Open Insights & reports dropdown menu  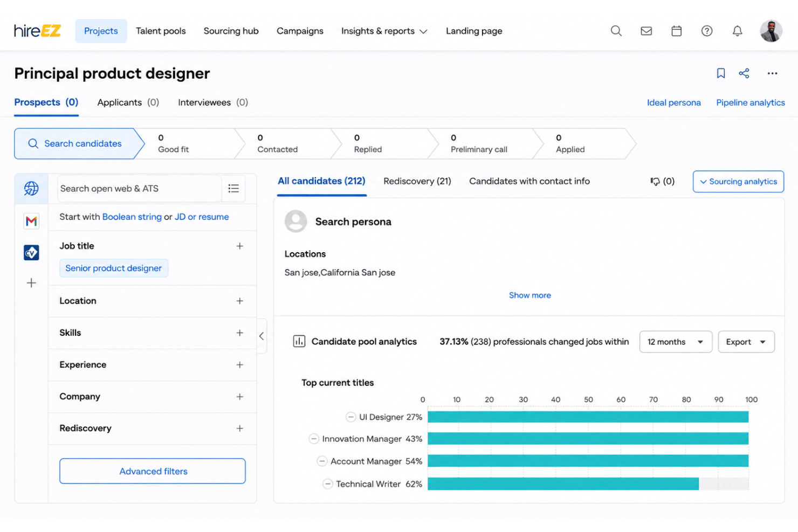click(384, 31)
